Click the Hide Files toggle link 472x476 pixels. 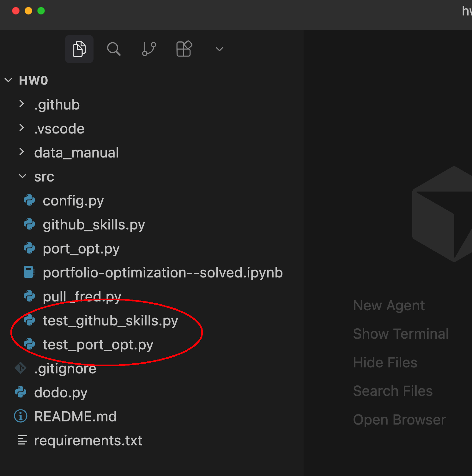click(385, 363)
